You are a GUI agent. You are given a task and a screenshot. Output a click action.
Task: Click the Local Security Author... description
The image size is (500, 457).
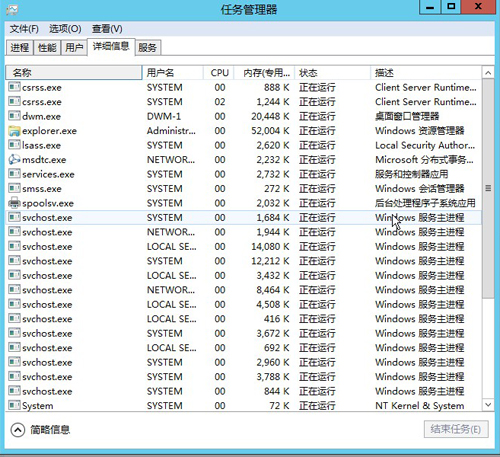point(425,145)
